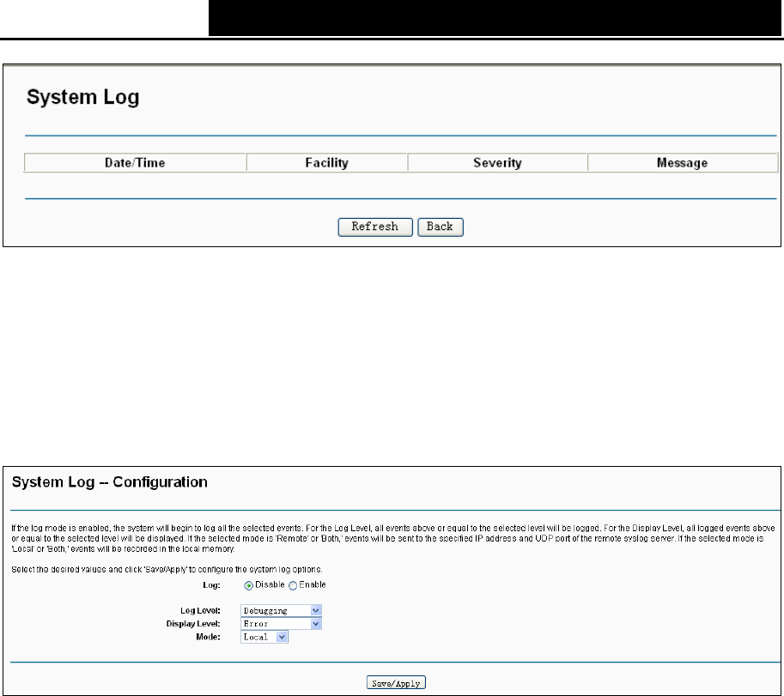This screenshot has width=784, height=696.
Task: Click the Log Level: label
Action: click(x=200, y=610)
